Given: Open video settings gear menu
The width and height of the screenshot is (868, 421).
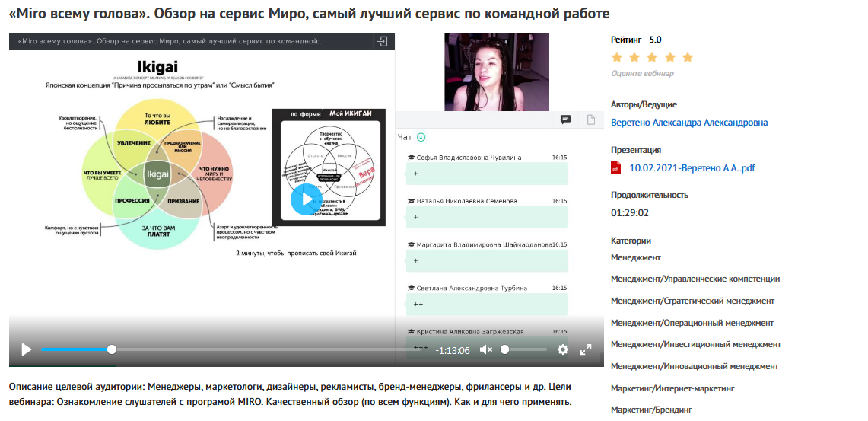Looking at the screenshot, I should click(563, 350).
